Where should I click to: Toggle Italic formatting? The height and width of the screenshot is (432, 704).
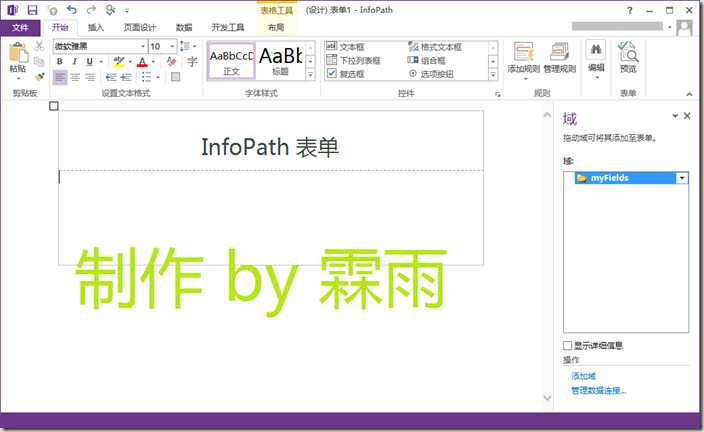click(75, 62)
